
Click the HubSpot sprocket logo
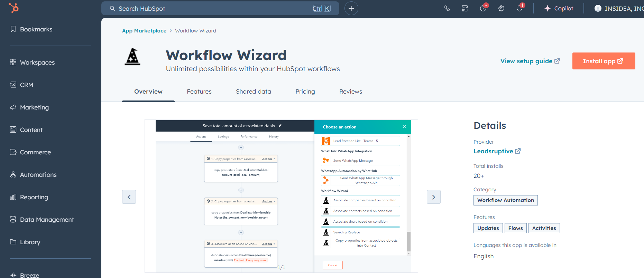13,8
